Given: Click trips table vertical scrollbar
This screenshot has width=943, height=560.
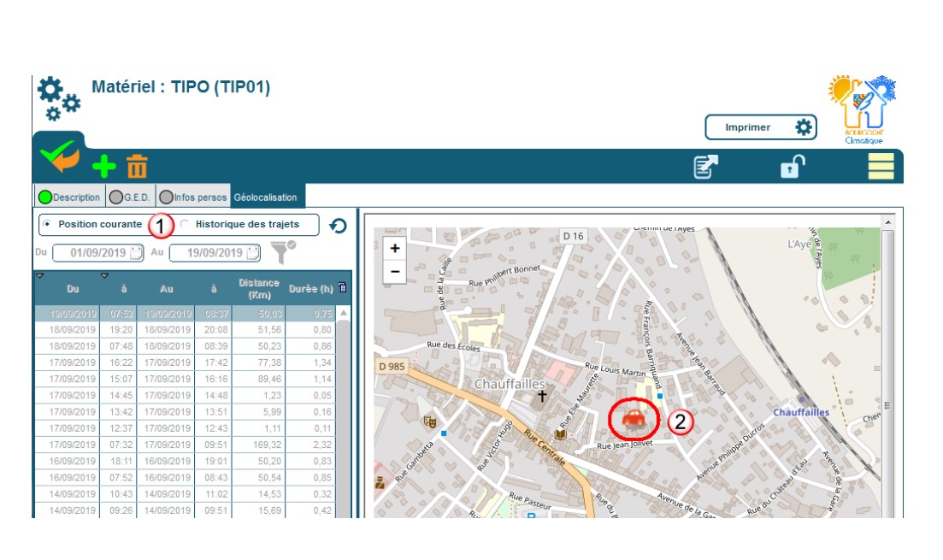Looking at the screenshot, I should (x=344, y=415).
